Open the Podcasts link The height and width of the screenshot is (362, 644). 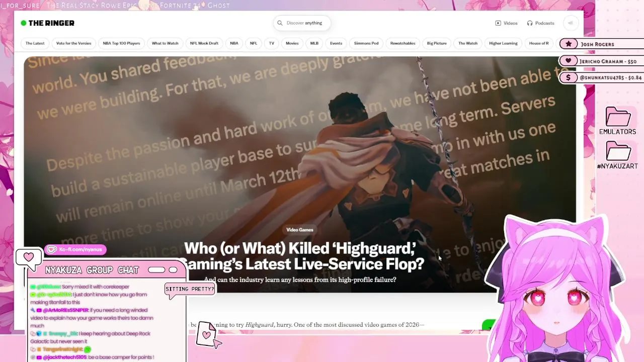point(540,23)
